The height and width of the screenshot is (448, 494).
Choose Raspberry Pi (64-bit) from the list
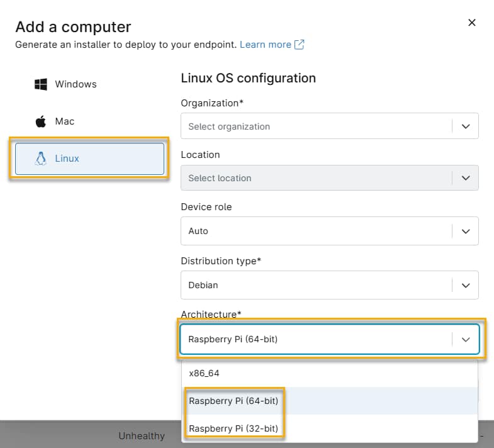tap(233, 401)
